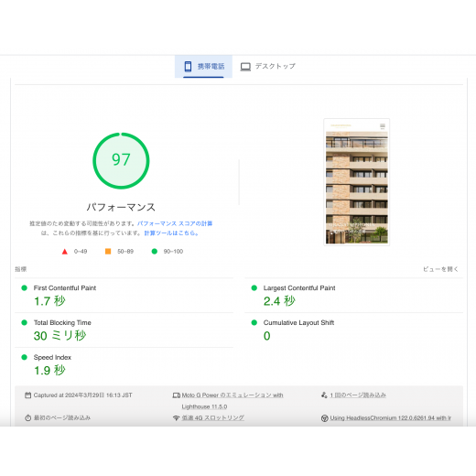
Task: Click the Chrome icon before Using HeadlessChromium
Action: [324, 418]
